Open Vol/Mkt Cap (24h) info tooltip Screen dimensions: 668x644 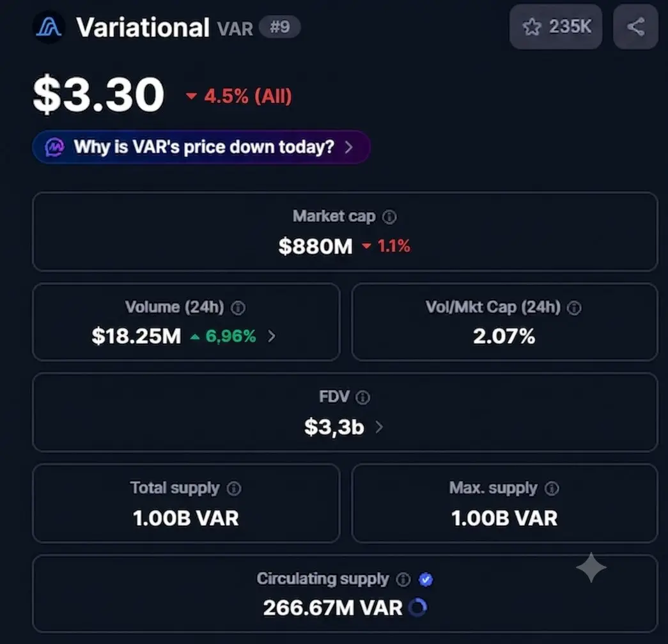coord(574,307)
